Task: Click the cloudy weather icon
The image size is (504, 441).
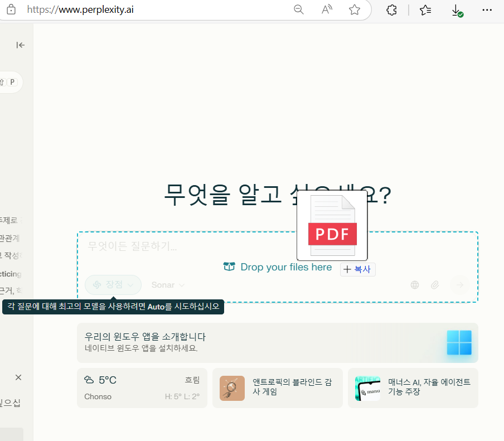Action: 89,380
